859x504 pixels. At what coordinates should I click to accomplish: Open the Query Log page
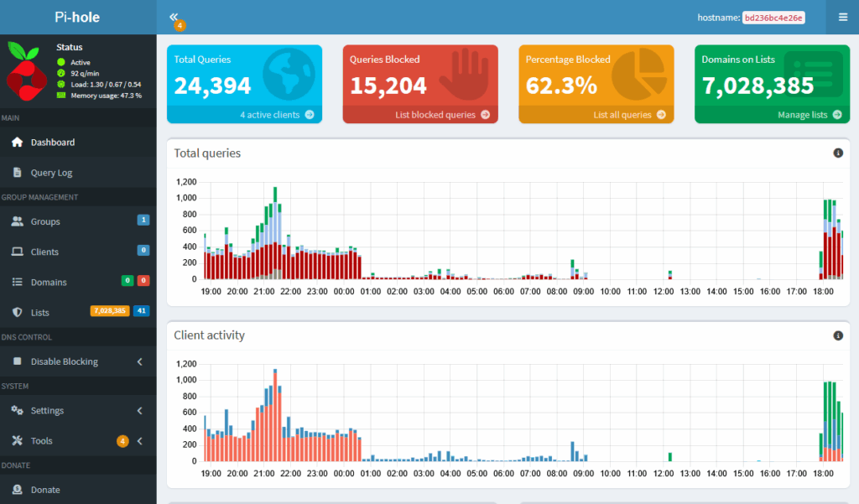pos(51,173)
